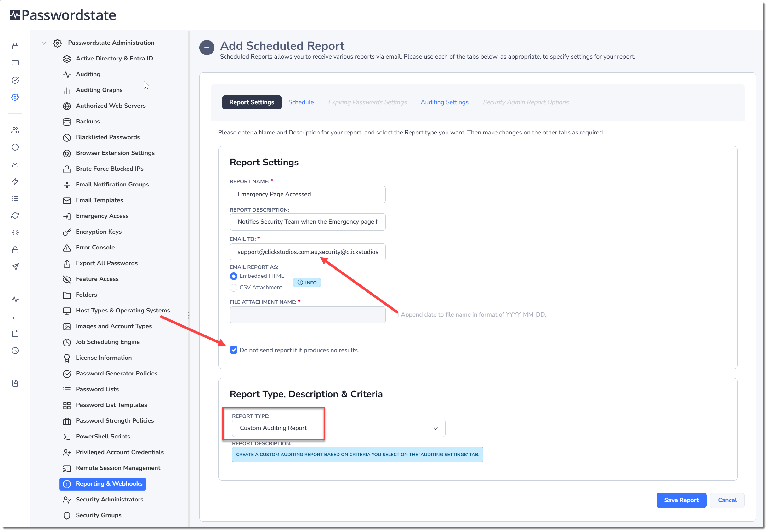This screenshot has width=768, height=532.
Task: Click the monitor icon in the narrow icon rail
Action: [x=15, y=63]
